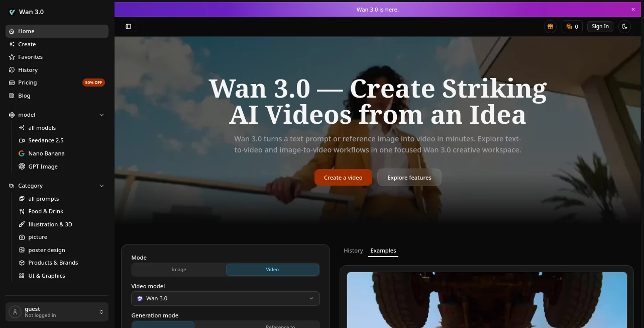644x328 pixels.
Task: Click the all models sparkle icon
Action: coord(22,128)
